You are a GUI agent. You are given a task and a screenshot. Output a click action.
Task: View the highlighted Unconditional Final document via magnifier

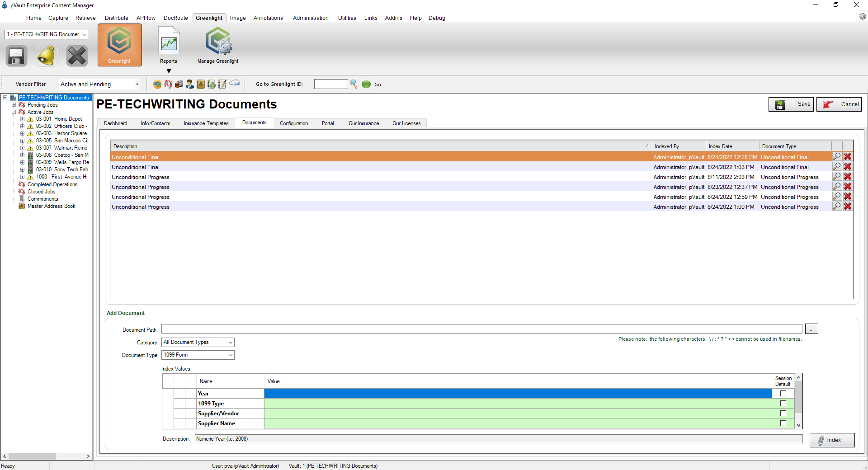(837, 156)
